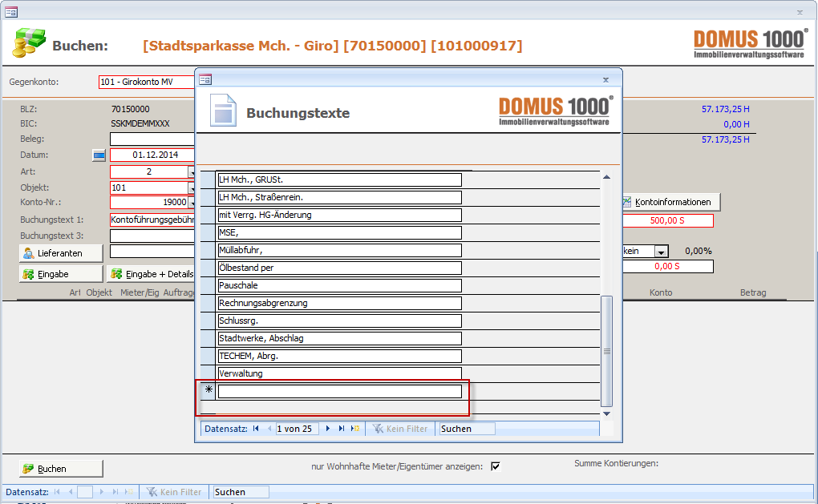The image size is (818, 504).
Task: Click the Buchen button at the bottom
Action: click(61, 469)
